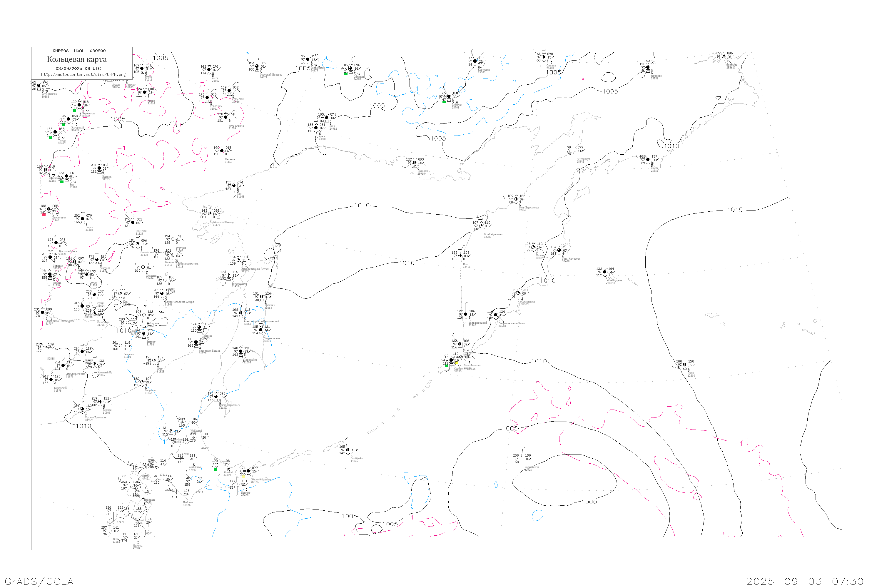This screenshot has height=588, width=882.
Task: Click the 2025-09-03-07:30 timestamp footer
Action: [x=805, y=581]
